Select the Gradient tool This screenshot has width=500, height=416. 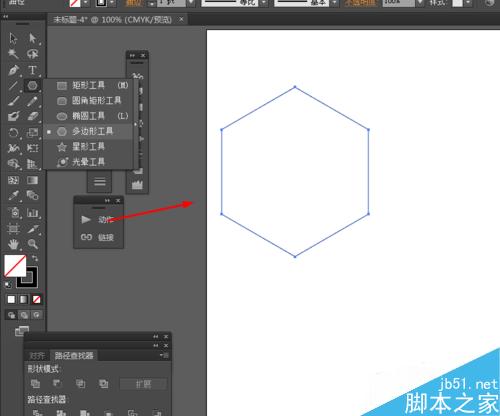(x=32, y=180)
